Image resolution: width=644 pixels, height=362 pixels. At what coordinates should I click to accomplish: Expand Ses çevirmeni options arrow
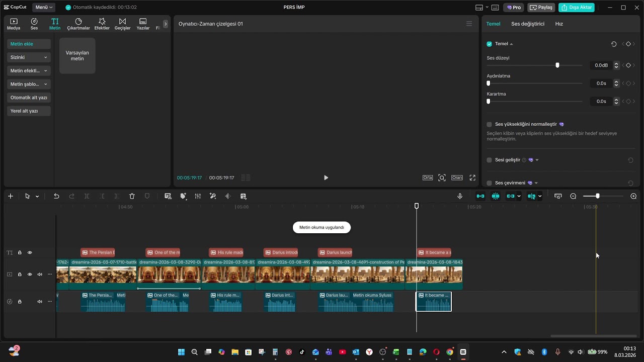click(536, 183)
